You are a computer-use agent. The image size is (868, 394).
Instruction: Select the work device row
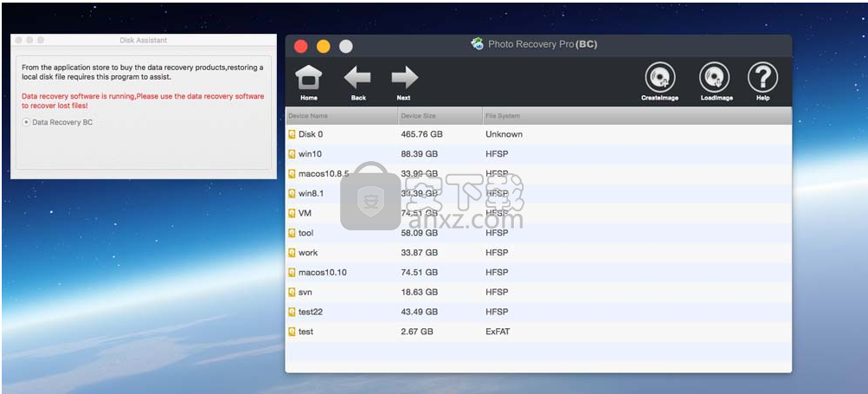(538, 253)
